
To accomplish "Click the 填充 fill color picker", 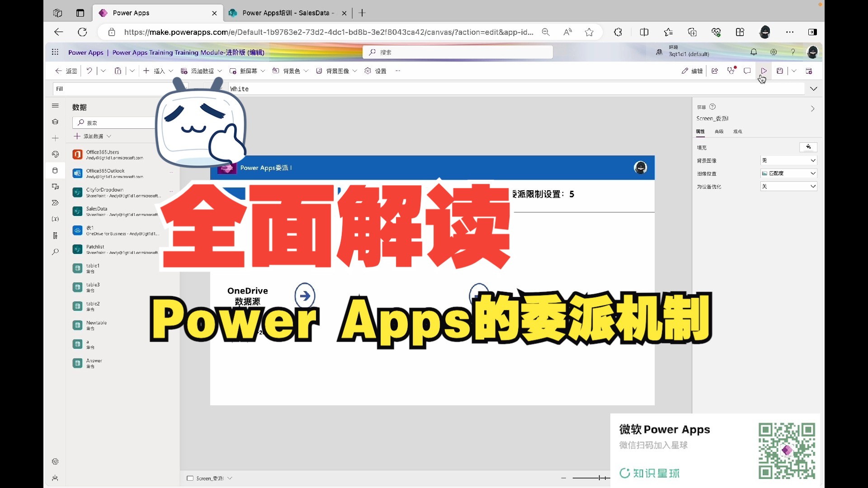I will (808, 147).
